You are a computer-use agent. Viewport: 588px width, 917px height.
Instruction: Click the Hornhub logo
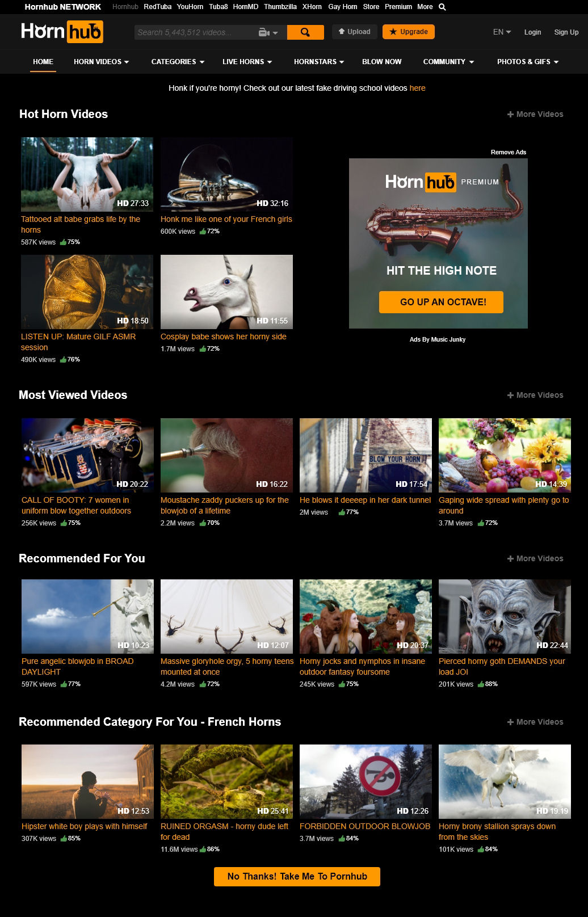click(x=62, y=32)
